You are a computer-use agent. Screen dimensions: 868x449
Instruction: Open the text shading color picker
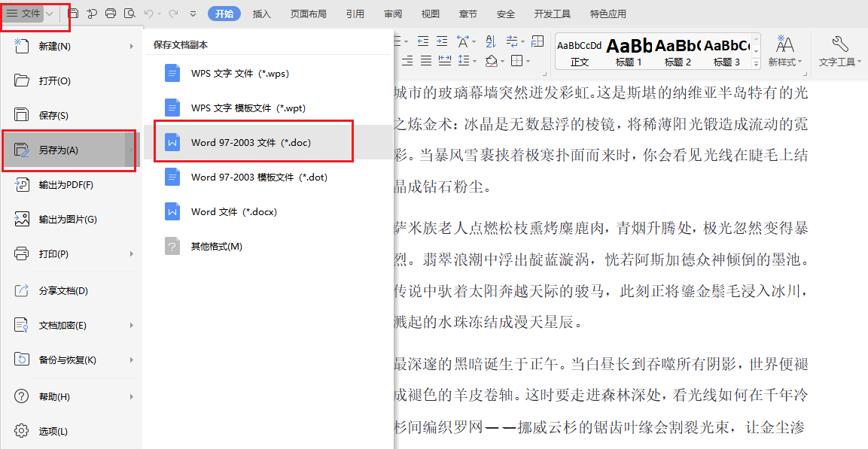coord(502,60)
